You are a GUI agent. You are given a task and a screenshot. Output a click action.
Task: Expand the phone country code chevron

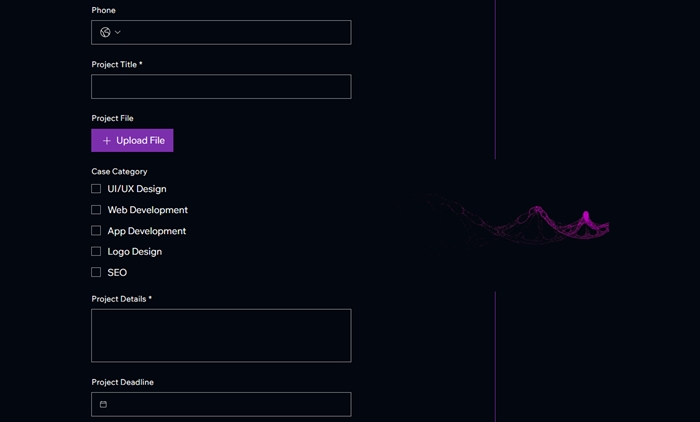click(x=118, y=32)
